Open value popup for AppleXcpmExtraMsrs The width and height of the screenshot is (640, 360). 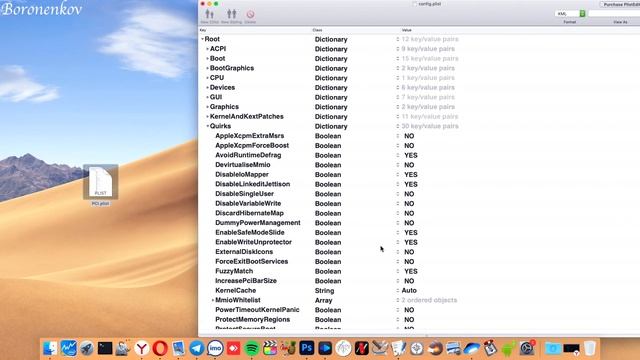point(398,136)
